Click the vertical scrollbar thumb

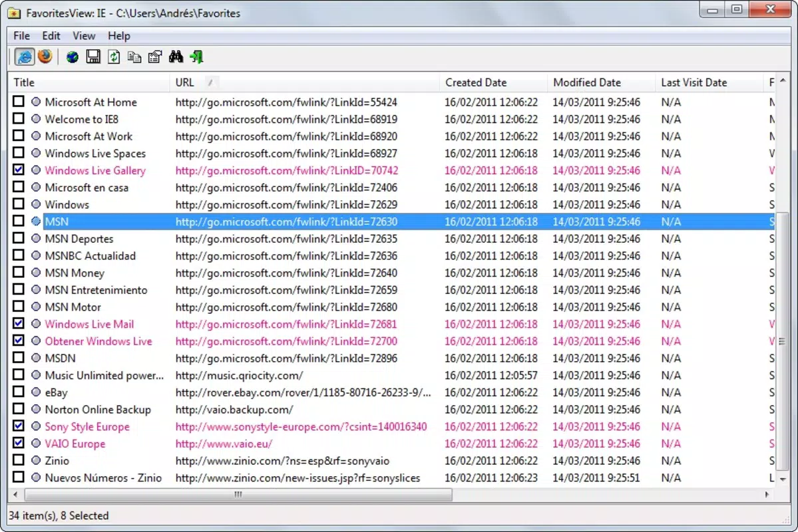coord(783,340)
